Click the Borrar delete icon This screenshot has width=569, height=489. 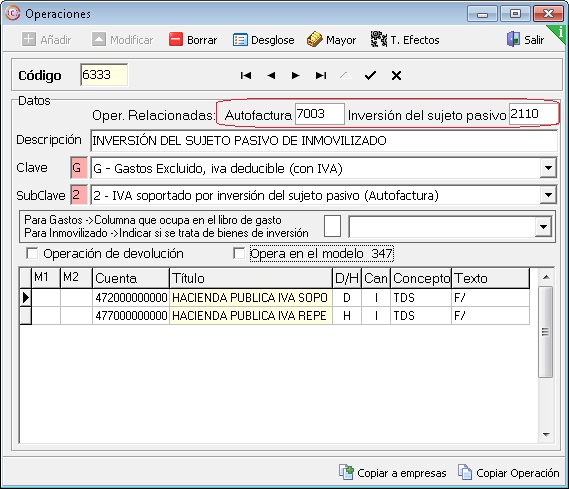tap(176, 40)
